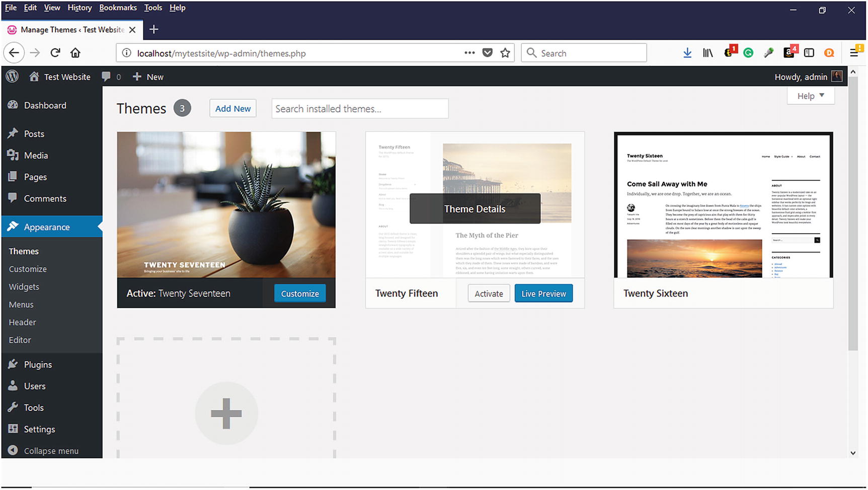
Task: Open the Header submenu link
Action: pyautogui.click(x=22, y=322)
